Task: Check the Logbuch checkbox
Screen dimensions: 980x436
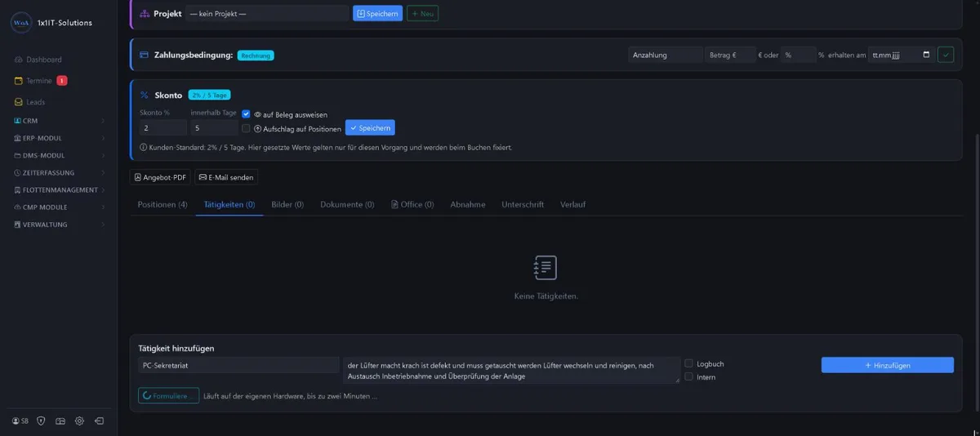Action: pos(689,364)
